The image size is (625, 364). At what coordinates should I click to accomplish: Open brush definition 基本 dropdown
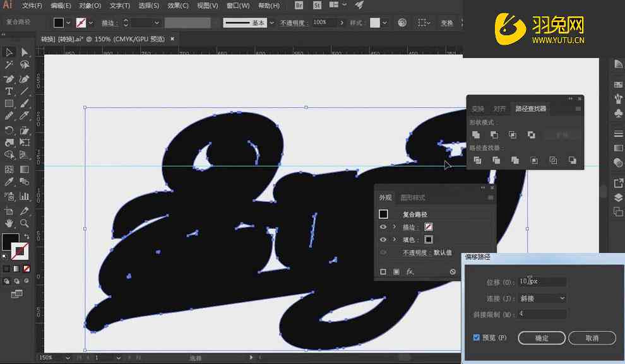(272, 23)
